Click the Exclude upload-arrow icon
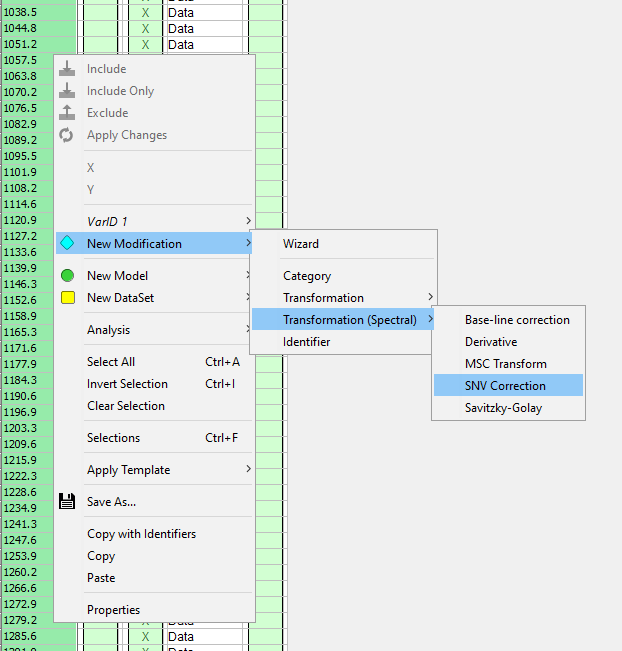The height and width of the screenshot is (651, 622). click(x=67, y=113)
